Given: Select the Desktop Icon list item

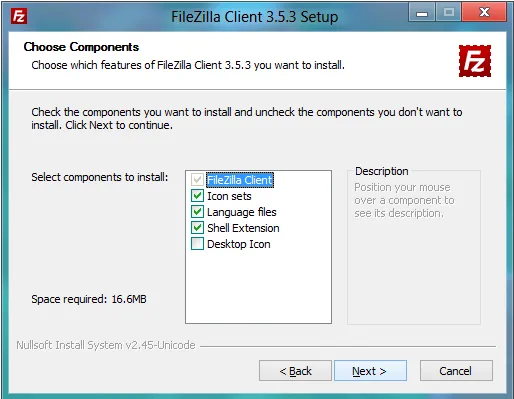Looking at the screenshot, I should point(239,244).
